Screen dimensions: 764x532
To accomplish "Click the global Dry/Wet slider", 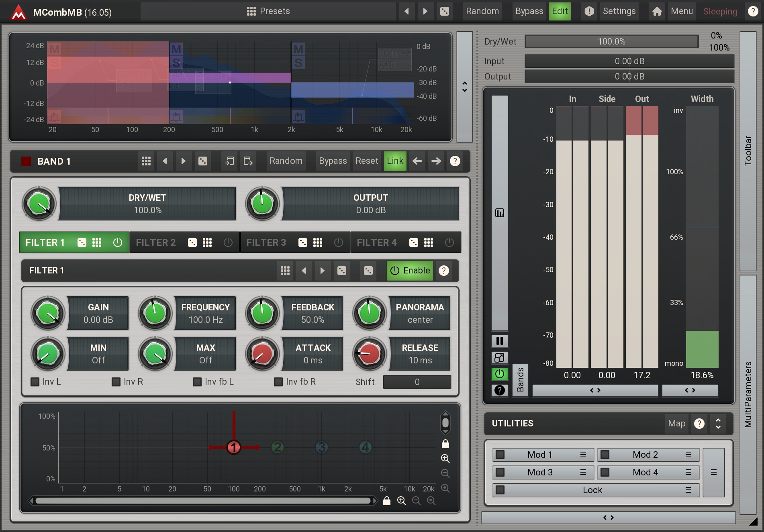I will coord(611,42).
